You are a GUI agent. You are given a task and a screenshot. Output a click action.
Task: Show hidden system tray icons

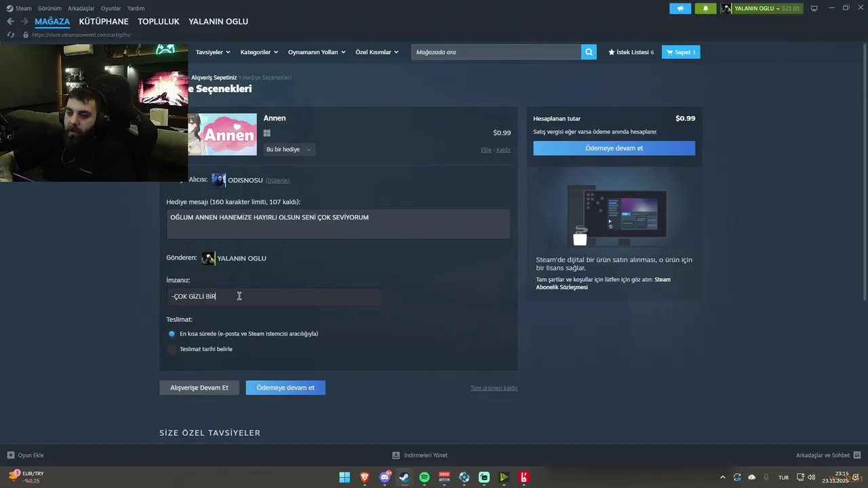(722, 477)
